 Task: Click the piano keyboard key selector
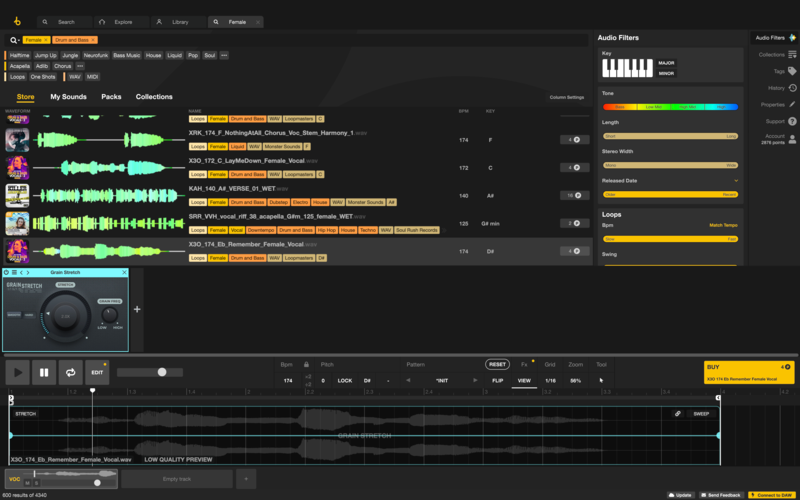628,68
